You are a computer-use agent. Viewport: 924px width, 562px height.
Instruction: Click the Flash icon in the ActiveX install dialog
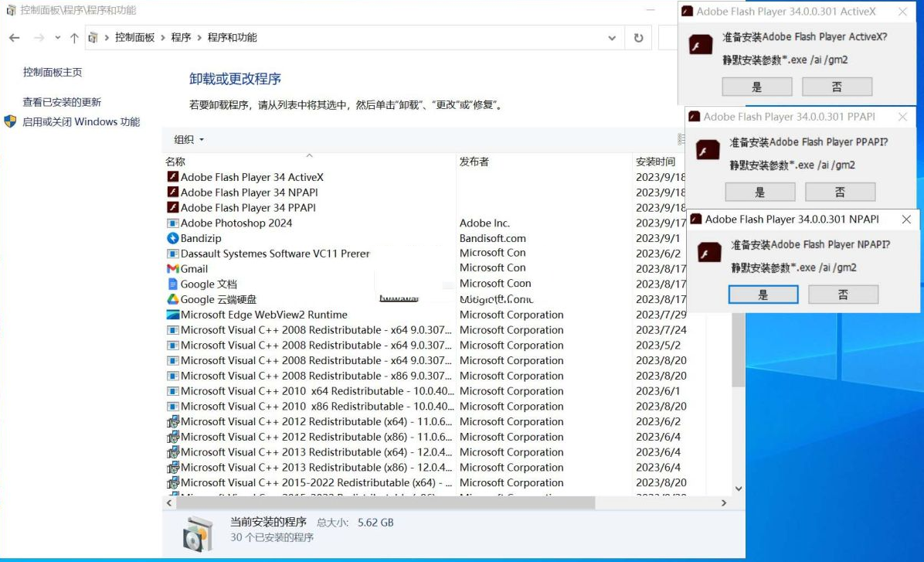coord(701,45)
